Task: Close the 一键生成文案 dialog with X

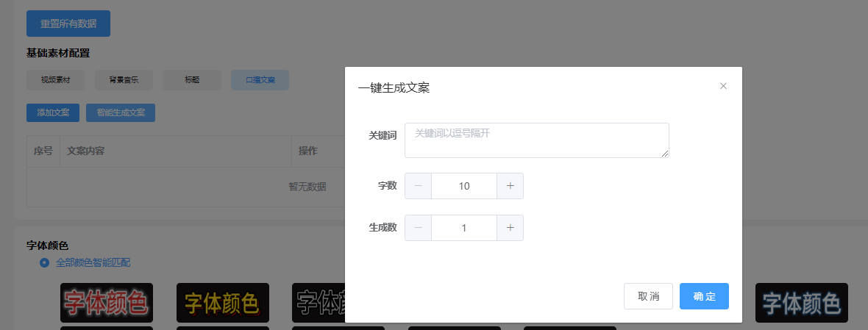Action: [x=723, y=86]
